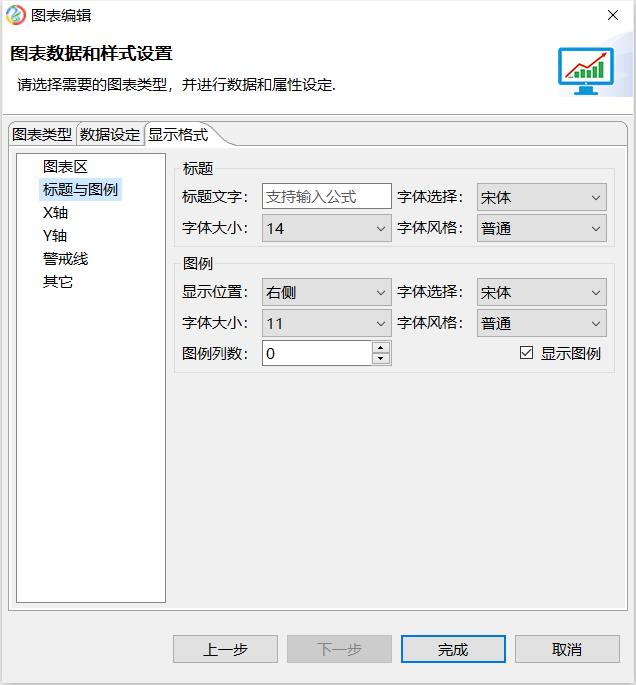Close the 图表编辑 dialog window
The width and height of the screenshot is (636, 685).
click(612, 15)
